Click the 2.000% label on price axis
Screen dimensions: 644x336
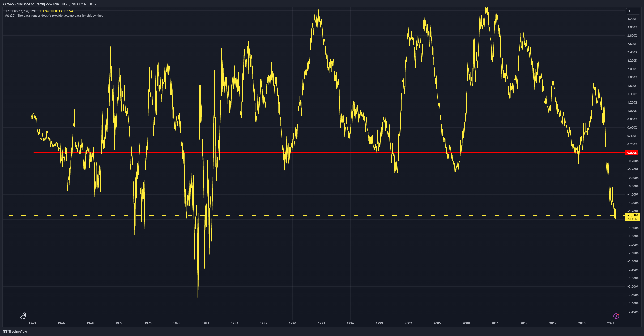pyautogui.click(x=632, y=69)
